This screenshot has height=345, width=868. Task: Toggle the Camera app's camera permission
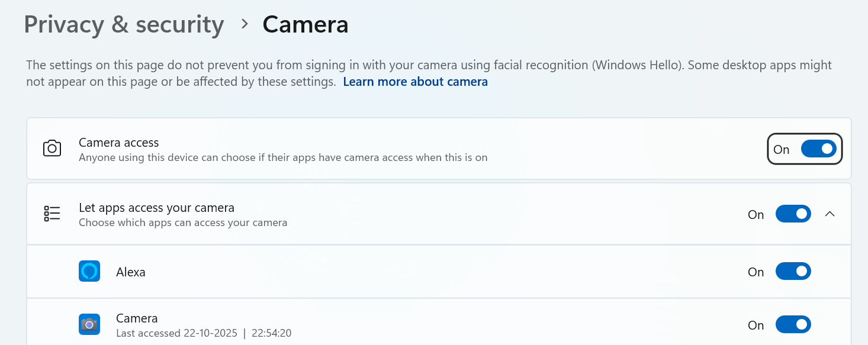click(x=793, y=324)
